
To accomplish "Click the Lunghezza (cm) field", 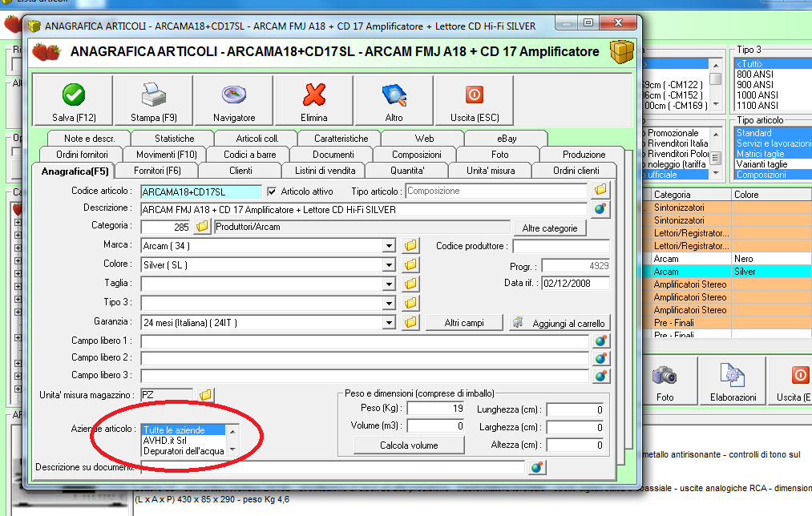I will tap(576, 410).
